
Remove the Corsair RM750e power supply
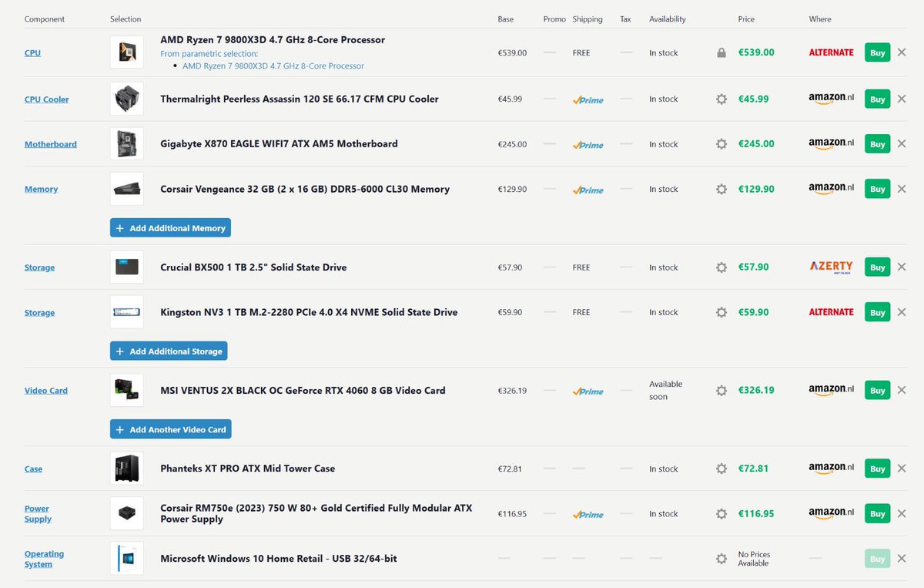(902, 513)
